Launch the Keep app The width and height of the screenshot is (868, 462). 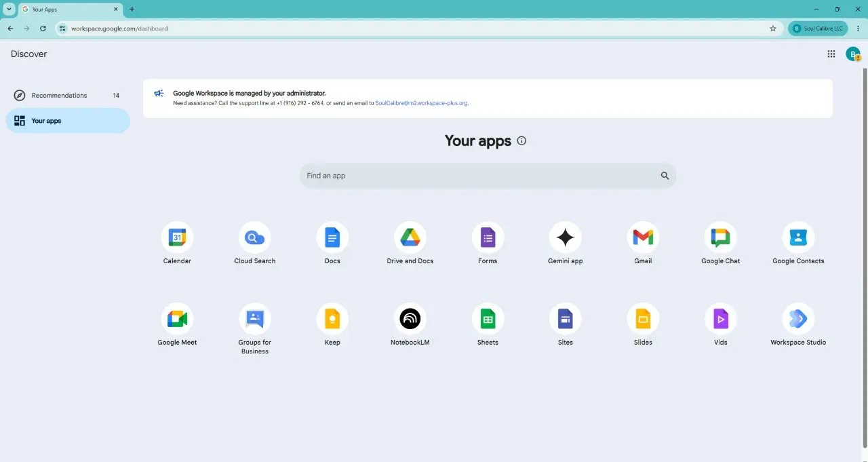coord(332,325)
